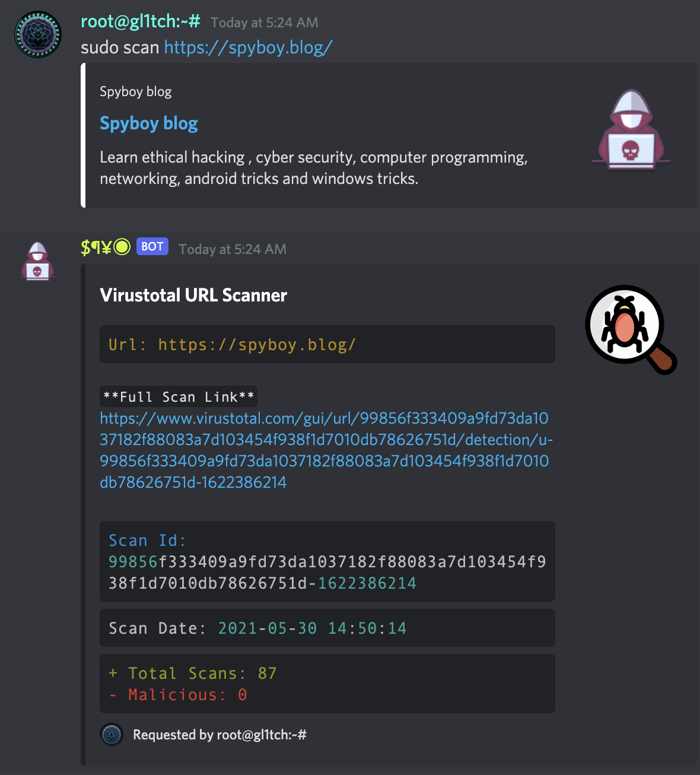Click the Spyboy blog embed description text
This screenshot has width=700, height=775.
point(313,168)
